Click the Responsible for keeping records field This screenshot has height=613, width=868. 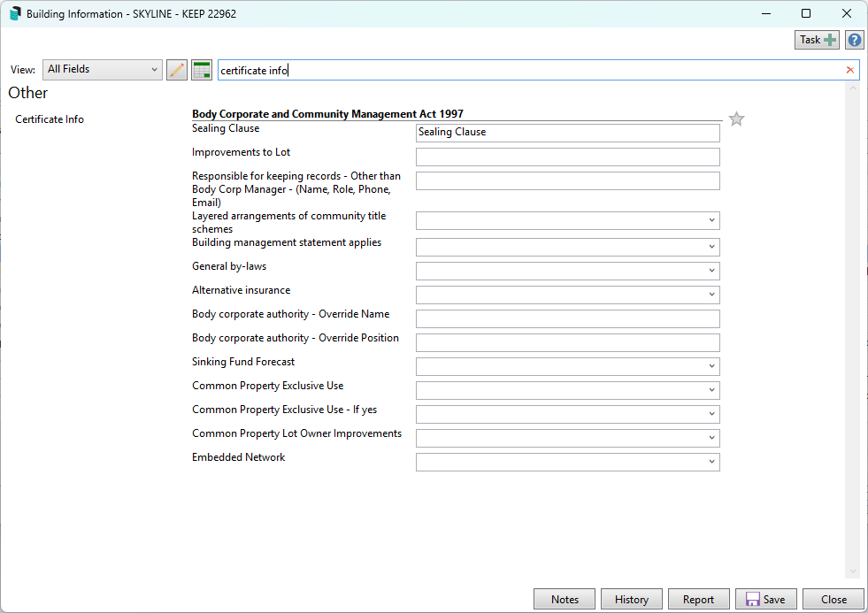point(567,180)
